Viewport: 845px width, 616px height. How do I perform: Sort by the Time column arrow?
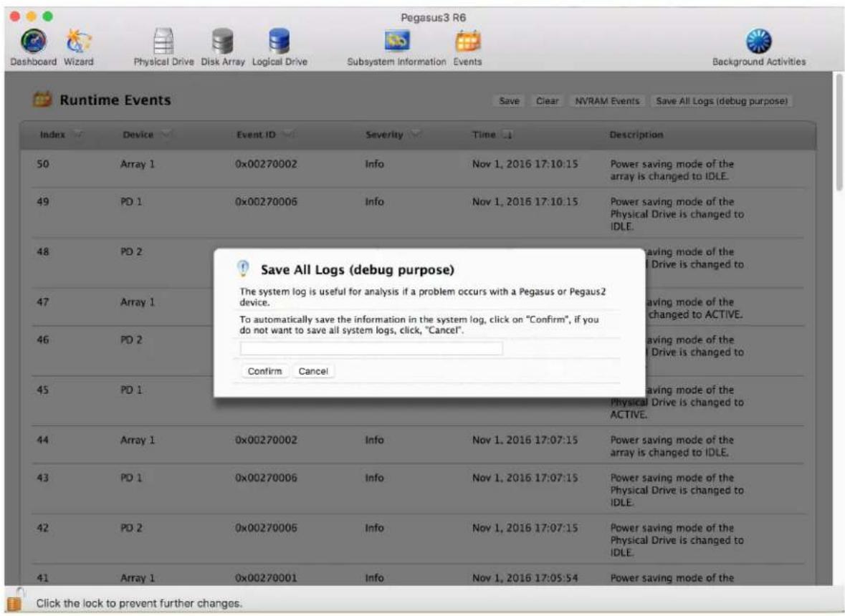[x=507, y=135]
